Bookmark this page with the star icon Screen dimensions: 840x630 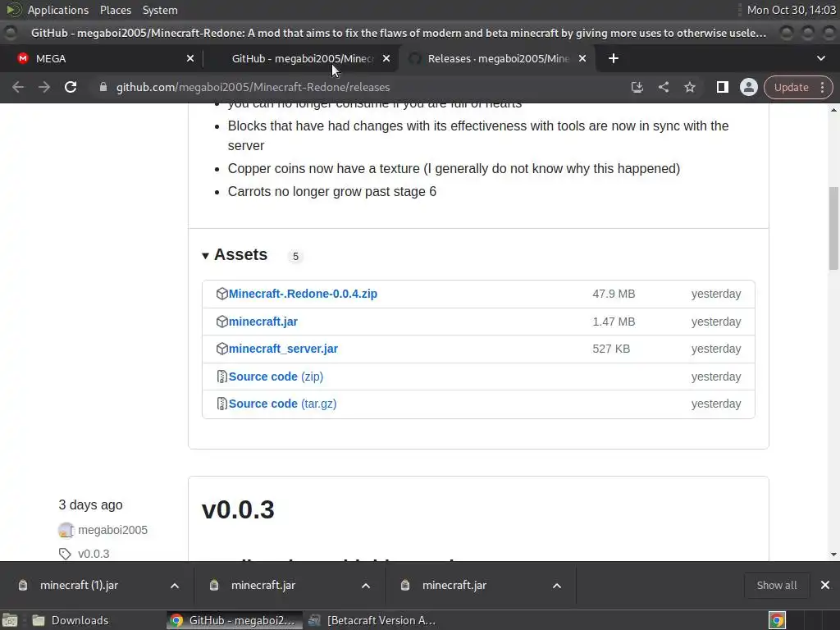(x=689, y=87)
